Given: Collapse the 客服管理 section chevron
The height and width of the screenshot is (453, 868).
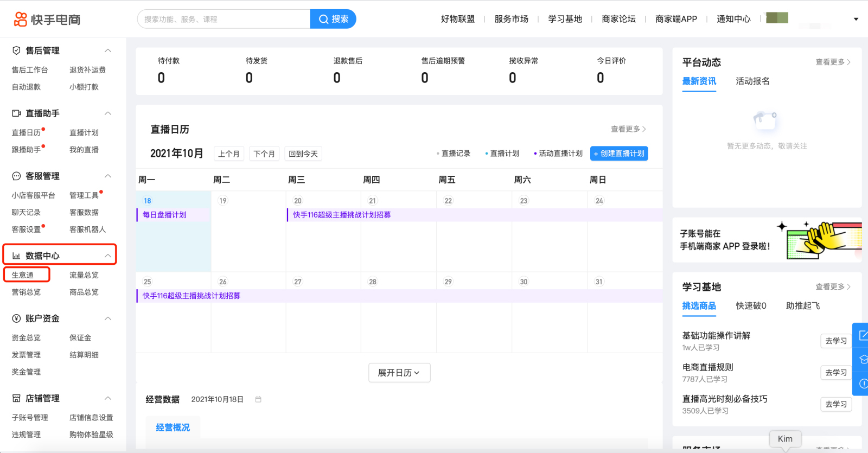Looking at the screenshot, I should 108,176.
